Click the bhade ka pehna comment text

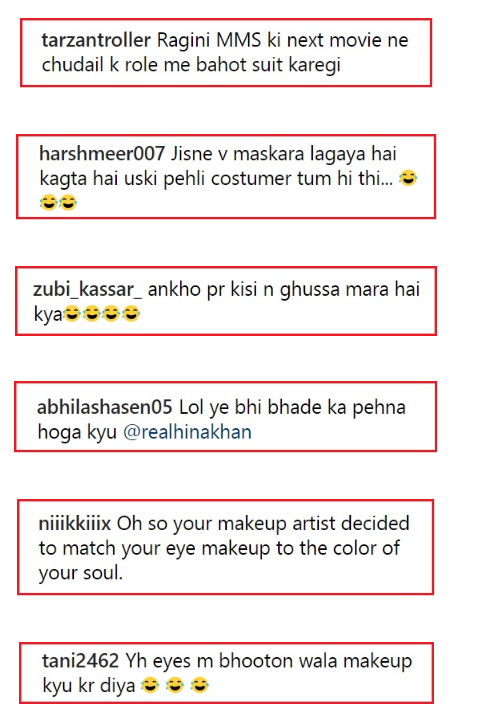tap(221, 419)
